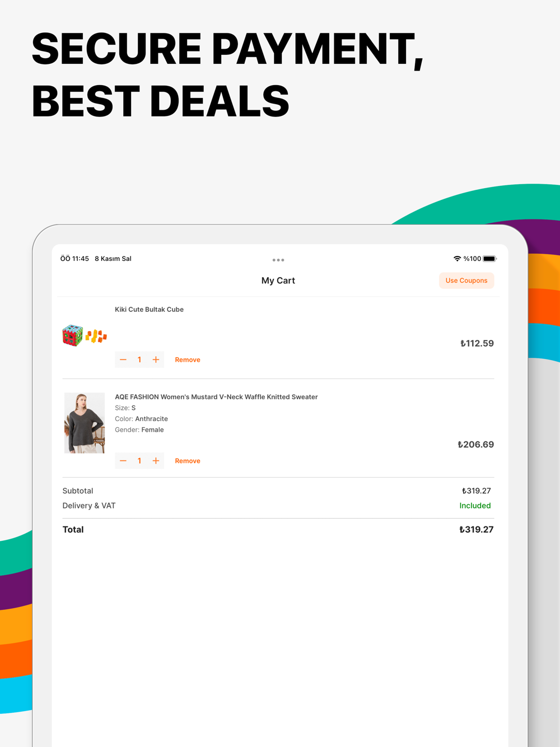Image resolution: width=560 pixels, height=747 pixels.
Task: Increase quantity of AQE FASHION sweater
Action: [156, 461]
